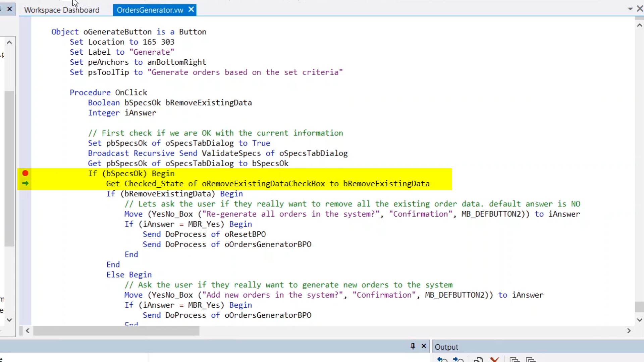Click next message icon in Output toolbar
This screenshot has width=644, height=362.
click(458, 360)
